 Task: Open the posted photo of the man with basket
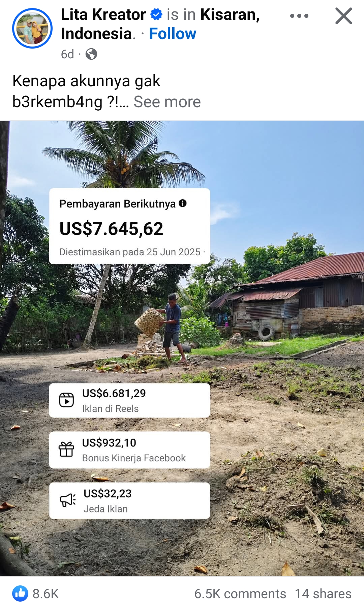pos(182,348)
